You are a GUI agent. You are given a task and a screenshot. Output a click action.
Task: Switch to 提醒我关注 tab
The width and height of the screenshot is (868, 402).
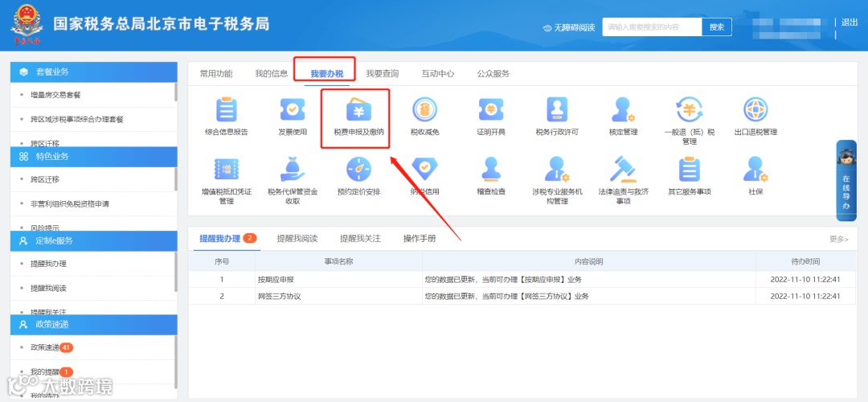point(360,239)
